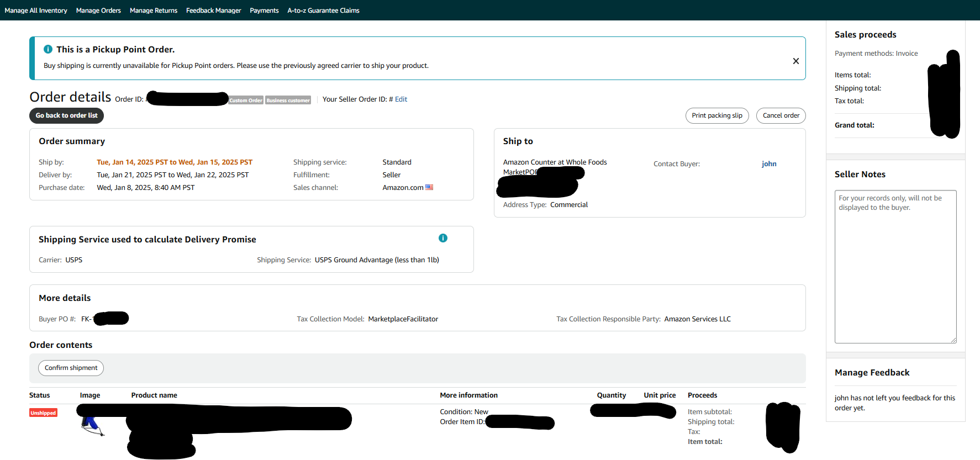Open the Payments menu item
The image size is (980, 460).
(x=264, y=10)
